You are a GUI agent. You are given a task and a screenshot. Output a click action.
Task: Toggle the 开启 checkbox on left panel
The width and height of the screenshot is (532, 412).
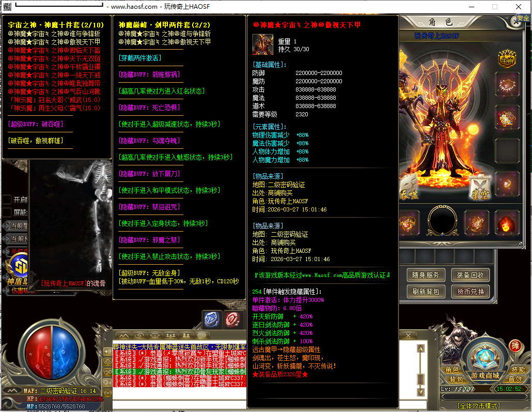[7, 200]
